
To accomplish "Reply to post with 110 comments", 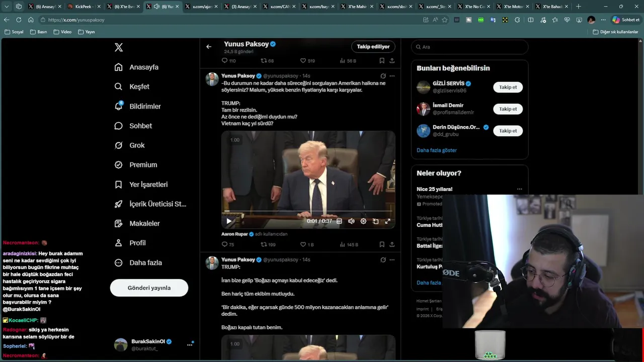I will pyautogui.click(x=228, y=60).
